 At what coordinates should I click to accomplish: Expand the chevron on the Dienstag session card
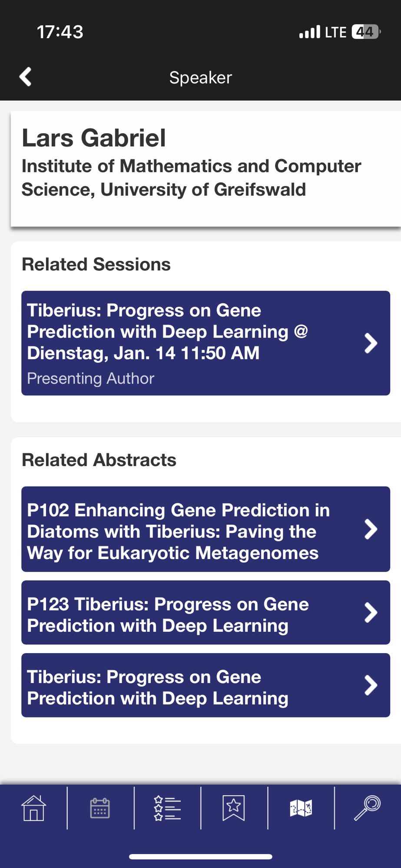click(x=371, y=343)
